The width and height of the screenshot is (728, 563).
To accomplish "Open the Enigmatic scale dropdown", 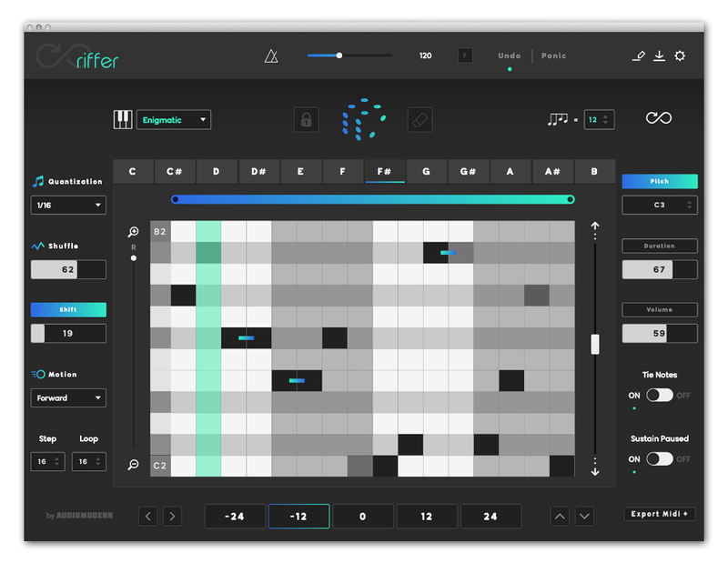I will tap(174, 120).
